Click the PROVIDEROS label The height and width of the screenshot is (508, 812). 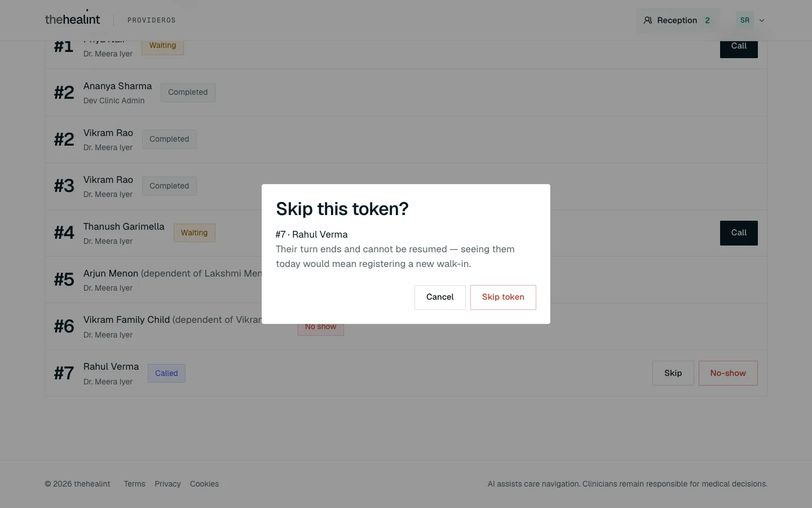152,20
